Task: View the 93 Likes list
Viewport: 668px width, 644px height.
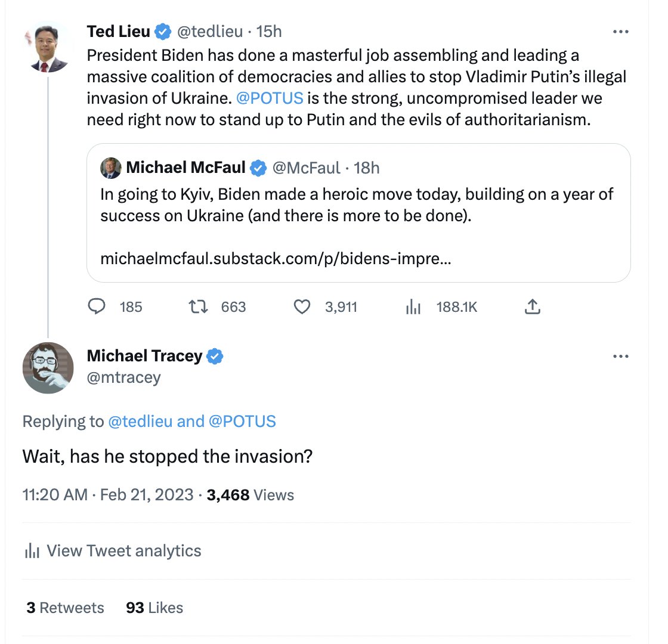Action: [x=154, y=608]
